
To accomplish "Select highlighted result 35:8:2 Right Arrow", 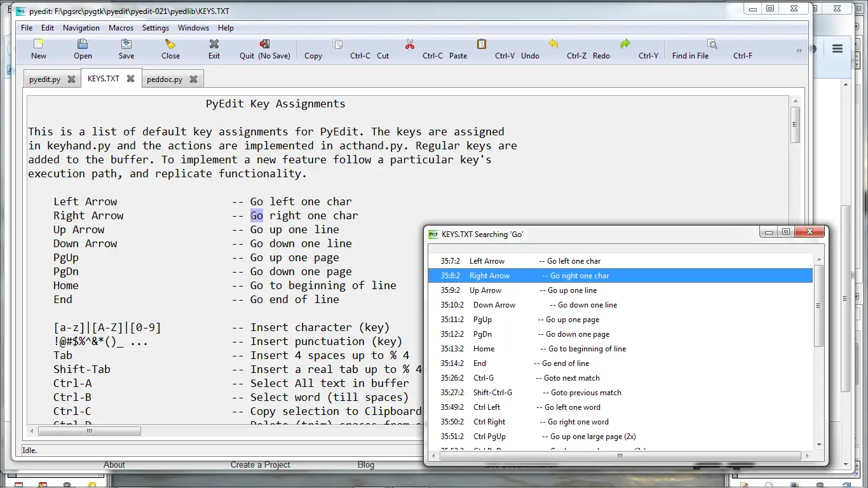I will pos(620,276).
